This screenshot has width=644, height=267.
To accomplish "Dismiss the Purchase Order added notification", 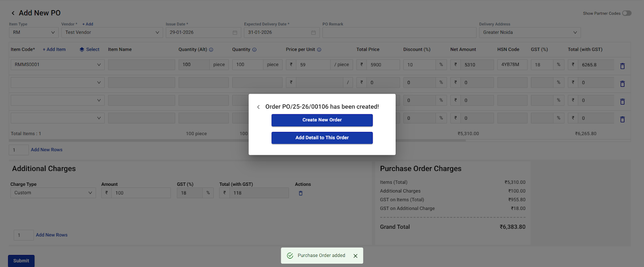I will 355,256.
